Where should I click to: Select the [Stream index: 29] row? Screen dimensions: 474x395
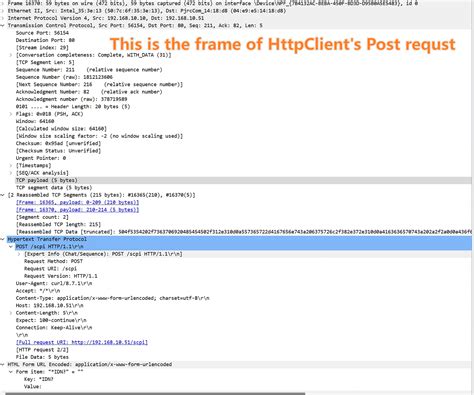point(42,48)
